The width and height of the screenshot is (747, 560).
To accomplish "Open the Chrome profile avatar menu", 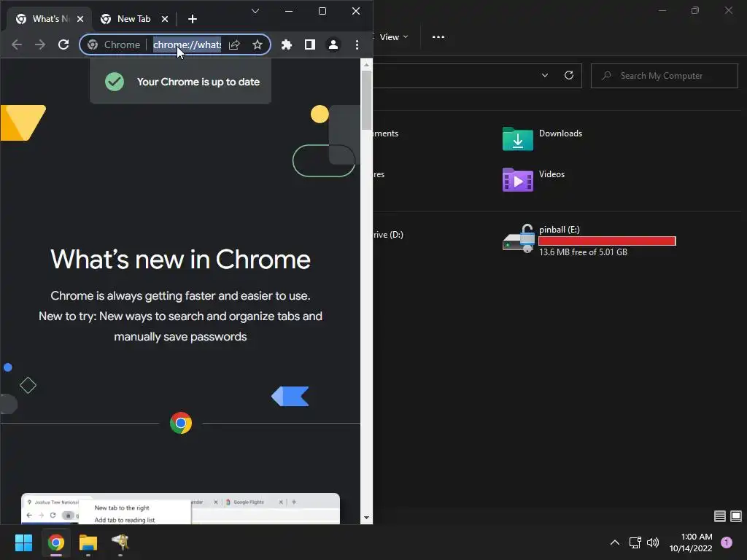I will click(x=333, y=44).
